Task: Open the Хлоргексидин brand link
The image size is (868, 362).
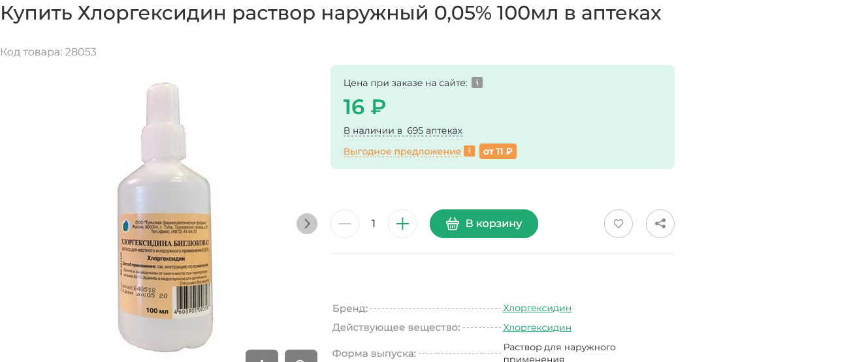Action: [x=537, y=308]
